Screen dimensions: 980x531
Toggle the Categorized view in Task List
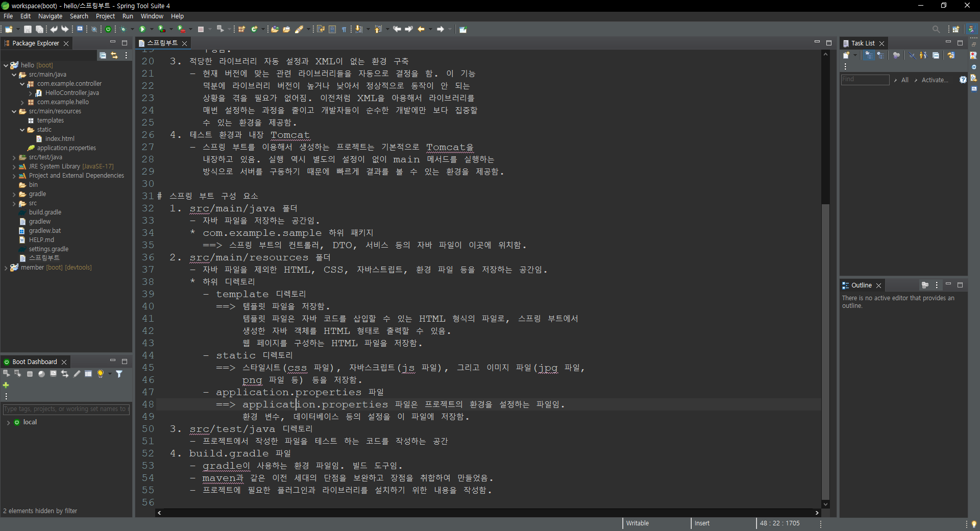click(x=869, y=55)
